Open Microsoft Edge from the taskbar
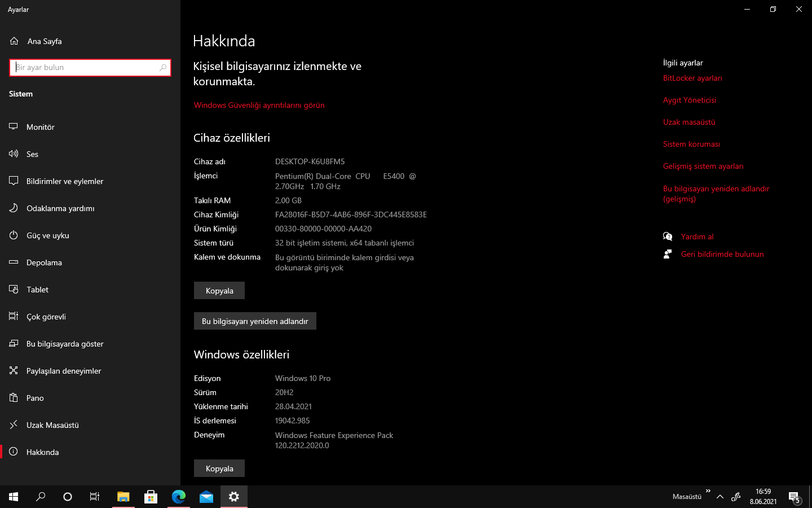The height and width of the screenshot is (508, 812). pos(178,497)
